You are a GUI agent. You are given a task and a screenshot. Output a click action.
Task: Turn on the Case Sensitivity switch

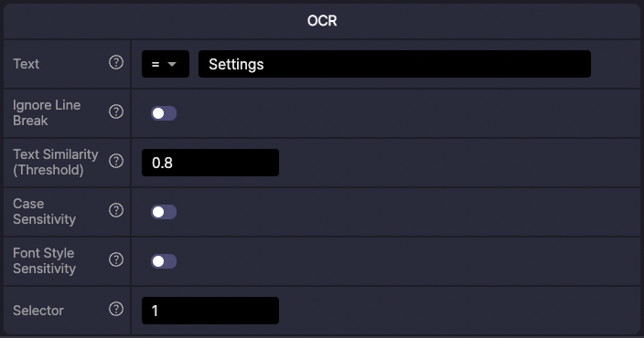point(164,212)
